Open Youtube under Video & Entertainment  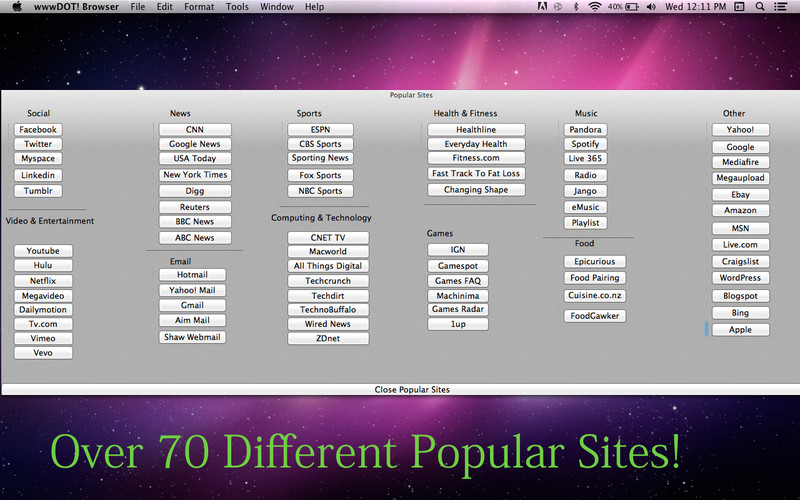43,251
